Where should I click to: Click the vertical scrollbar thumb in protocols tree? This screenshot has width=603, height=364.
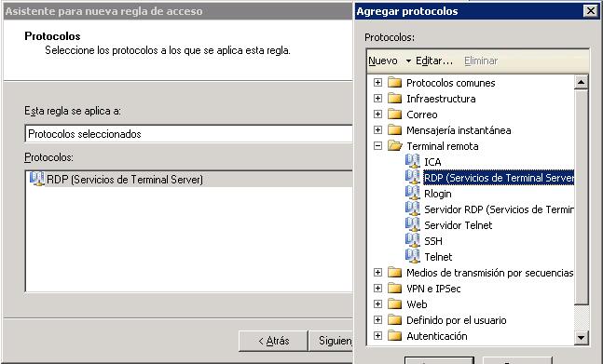pyautogui.click(x=581, y=197)
